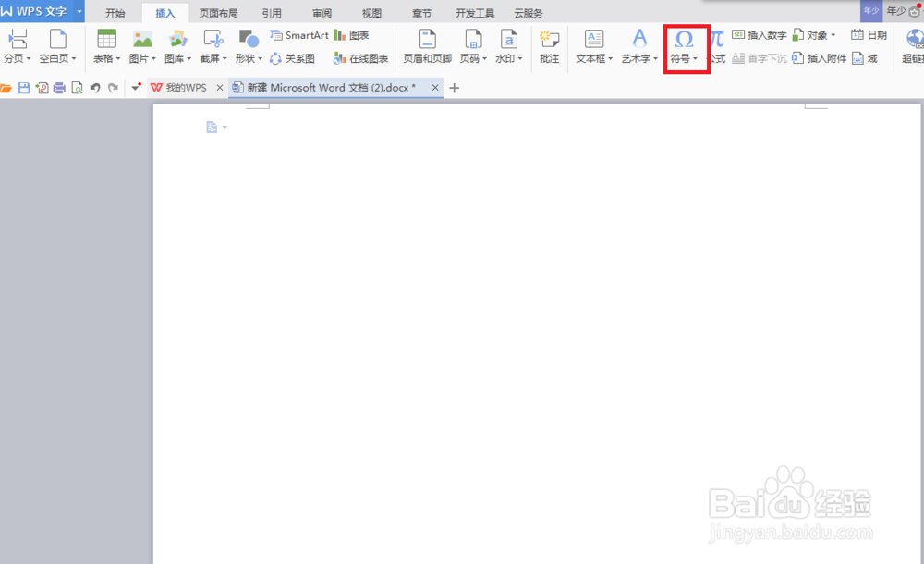924x564 pixels.
Task: Click 插入数字 insert number
Action: pyautogui.click(x=760, y=35)
